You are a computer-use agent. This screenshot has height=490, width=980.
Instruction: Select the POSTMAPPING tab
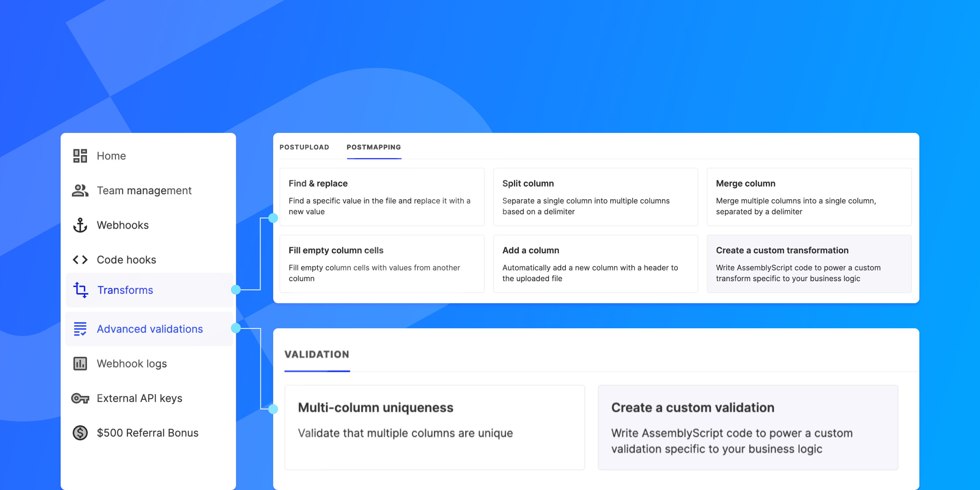tap(374, 147)
